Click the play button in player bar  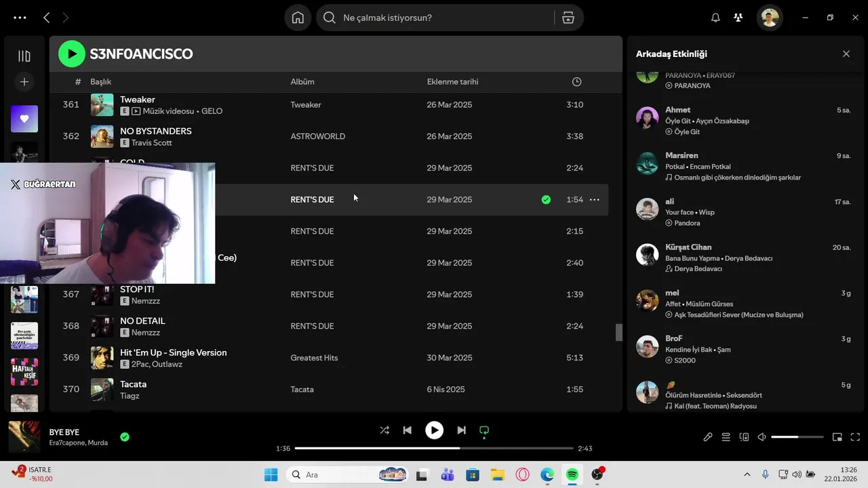tap(434, 430)
